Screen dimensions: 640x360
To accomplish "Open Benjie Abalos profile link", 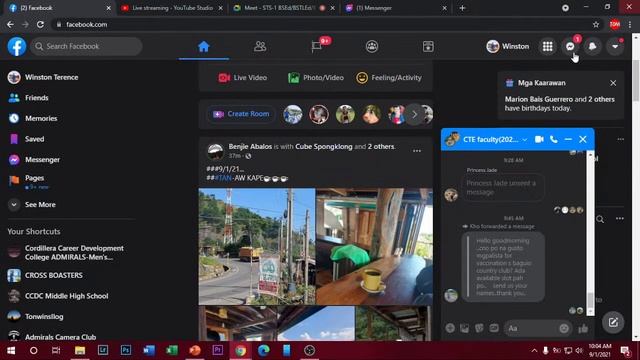I will (x=250, y=147).
